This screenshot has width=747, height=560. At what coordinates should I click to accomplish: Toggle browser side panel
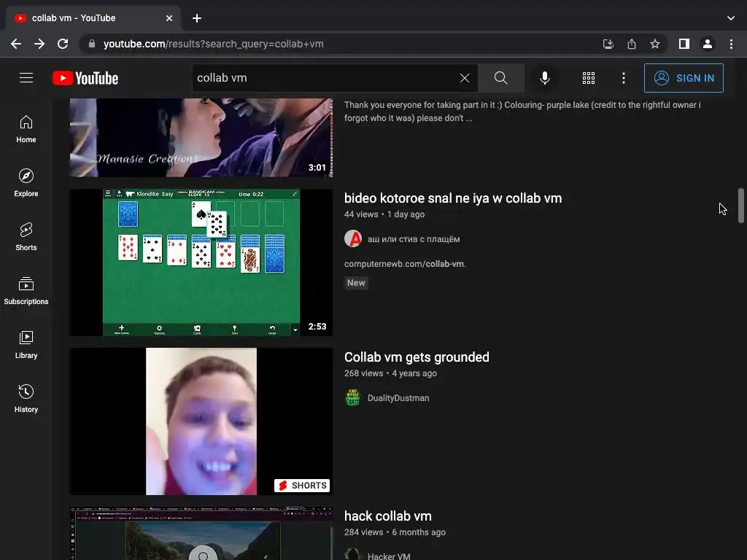(x=684, y=44)
